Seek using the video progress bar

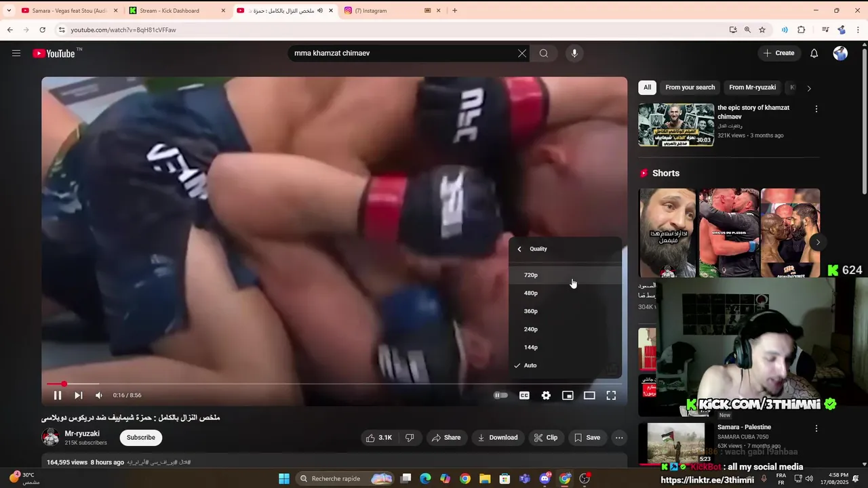[x=334, y=384]
